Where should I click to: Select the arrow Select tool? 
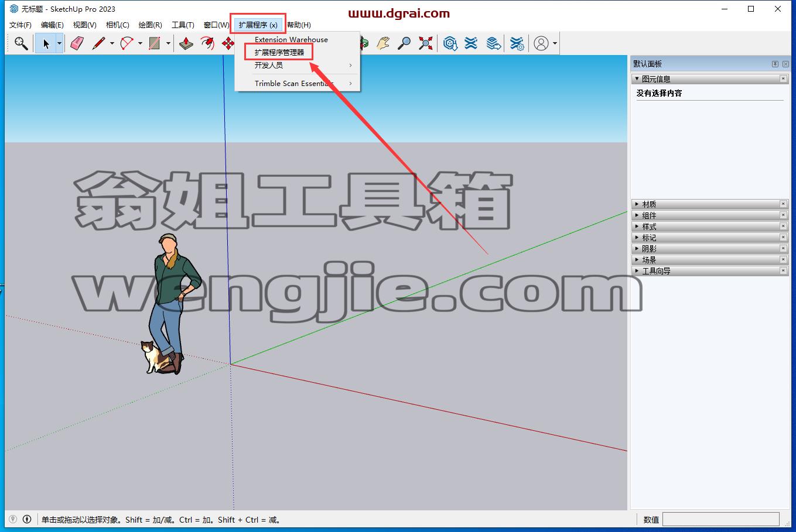pos(46,43)
